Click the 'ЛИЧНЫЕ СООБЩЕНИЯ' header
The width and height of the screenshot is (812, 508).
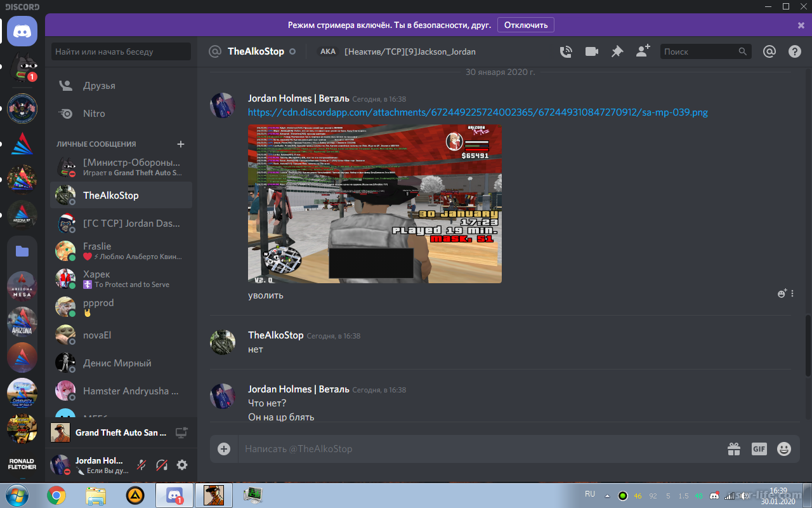(x=96, y=144)
